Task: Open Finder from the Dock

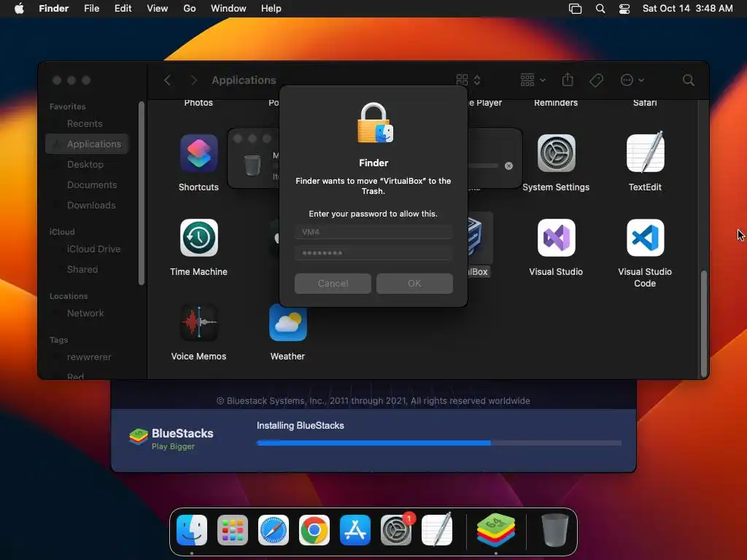Action: click(192, 530)
